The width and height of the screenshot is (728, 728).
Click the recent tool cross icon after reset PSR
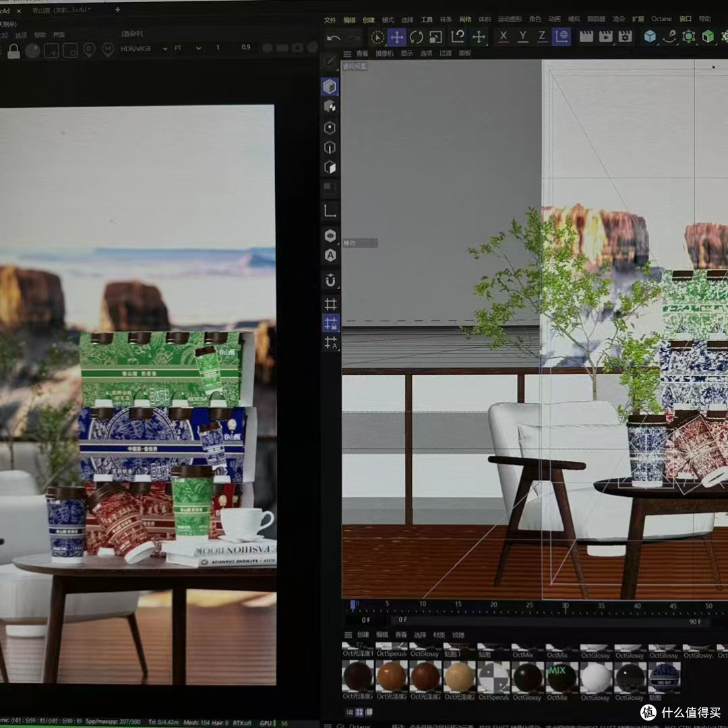point(479,36)
